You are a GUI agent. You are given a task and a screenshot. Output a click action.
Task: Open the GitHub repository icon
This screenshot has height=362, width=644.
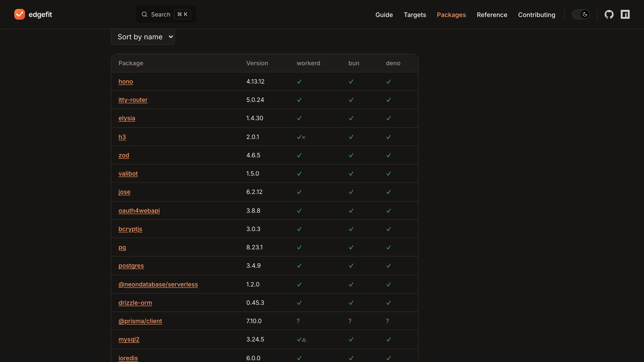click(x=609, y=14)
